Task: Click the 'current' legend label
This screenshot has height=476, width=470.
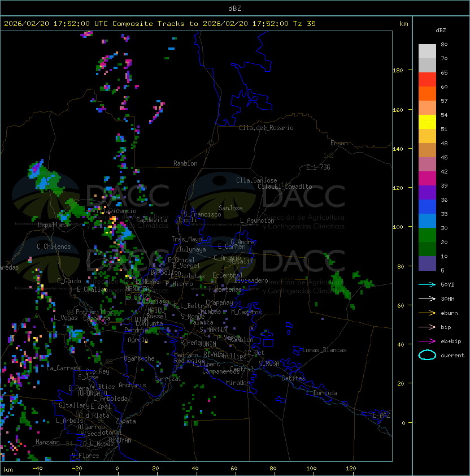Action: point(452,356)
